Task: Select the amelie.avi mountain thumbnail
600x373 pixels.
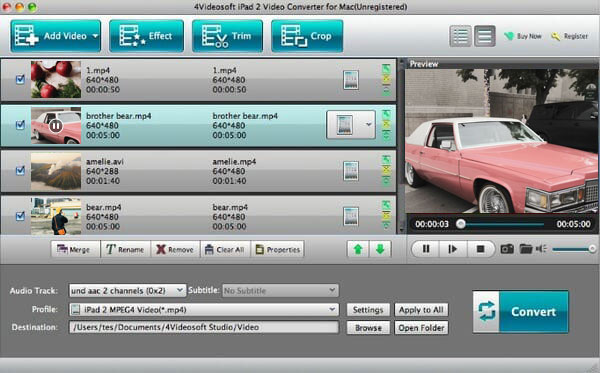Action: coord(56,171)
